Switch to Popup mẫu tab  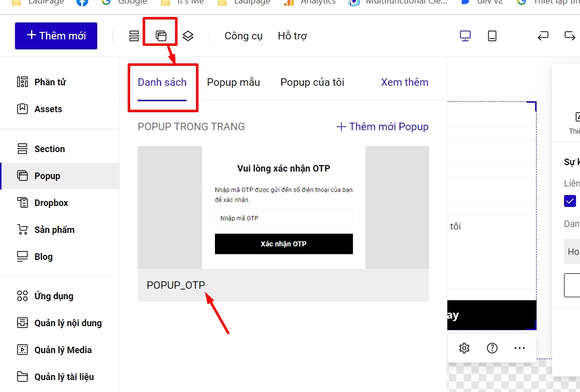point(233,82)
